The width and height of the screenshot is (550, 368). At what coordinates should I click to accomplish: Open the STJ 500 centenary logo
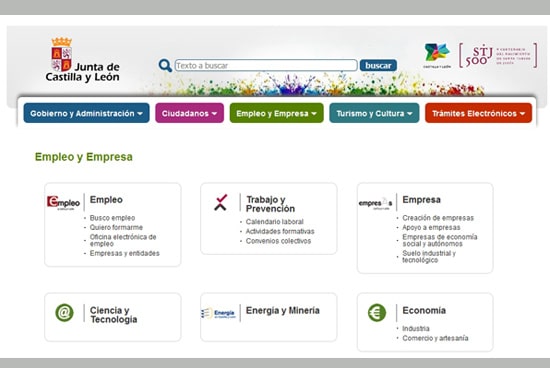(498, 55)
